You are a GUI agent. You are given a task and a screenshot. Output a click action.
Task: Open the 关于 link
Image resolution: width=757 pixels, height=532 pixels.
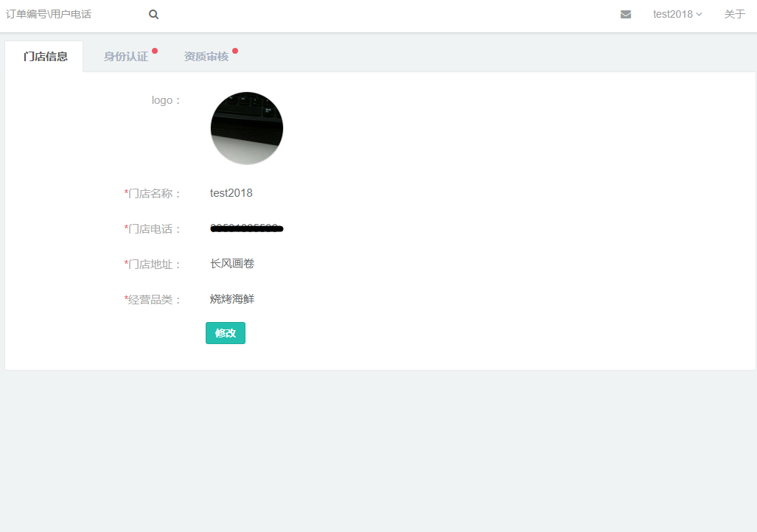[734, 15]
